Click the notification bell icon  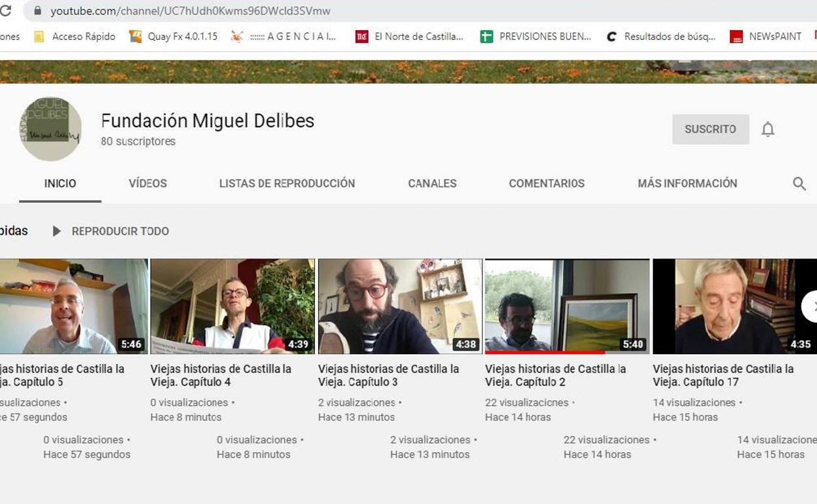click(768, 130)
